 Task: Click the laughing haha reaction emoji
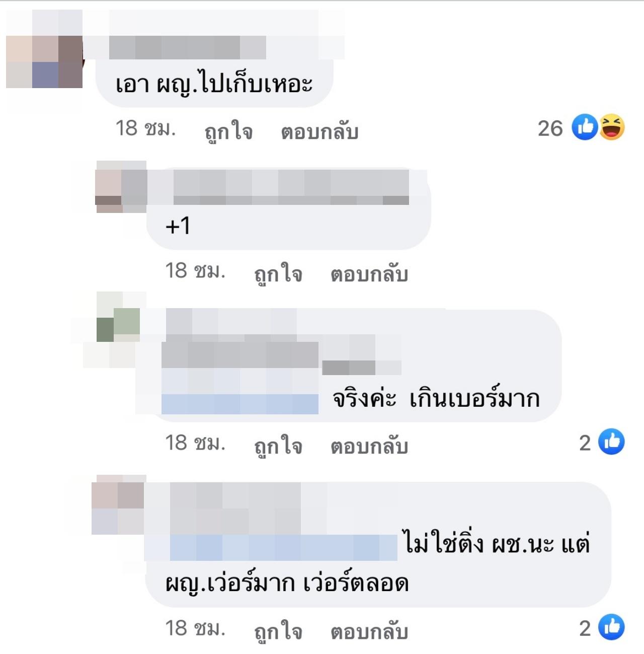[x=612, y=127]
